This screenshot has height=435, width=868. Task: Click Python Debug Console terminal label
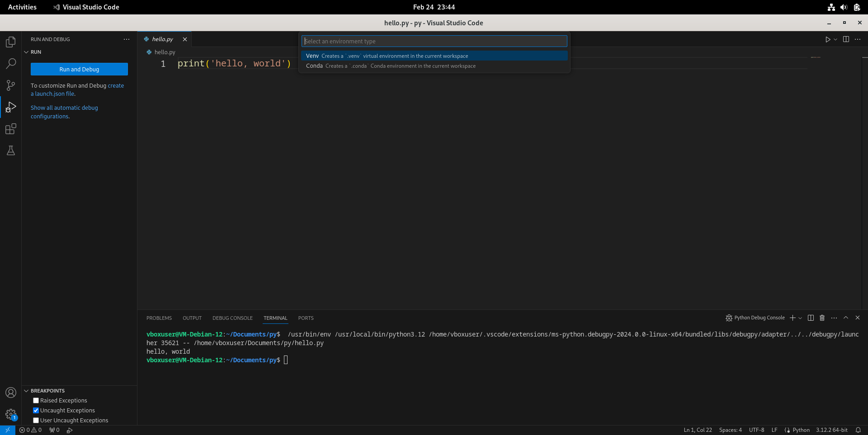(755, 318)
